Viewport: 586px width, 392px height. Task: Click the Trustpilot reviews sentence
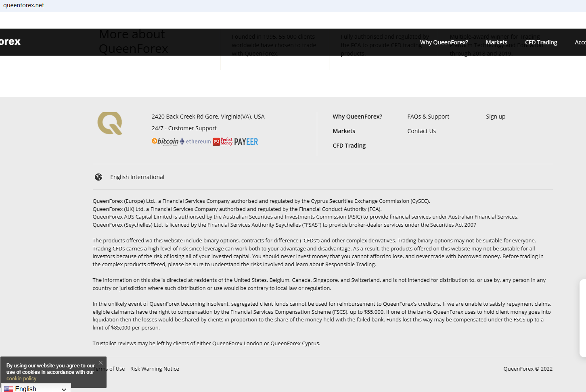pyautogui.click(x=206, y=344)
